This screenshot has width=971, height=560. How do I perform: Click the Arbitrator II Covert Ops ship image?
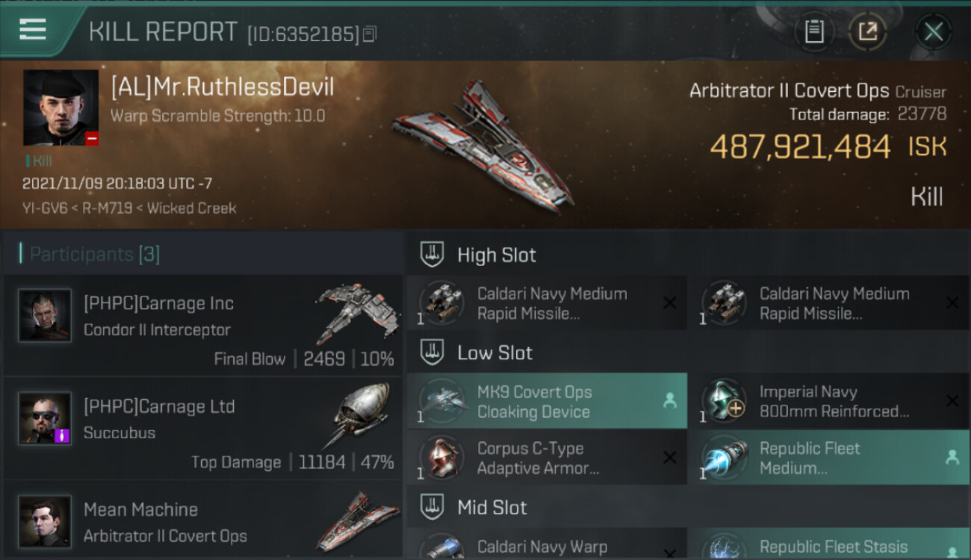coord(484,146)
